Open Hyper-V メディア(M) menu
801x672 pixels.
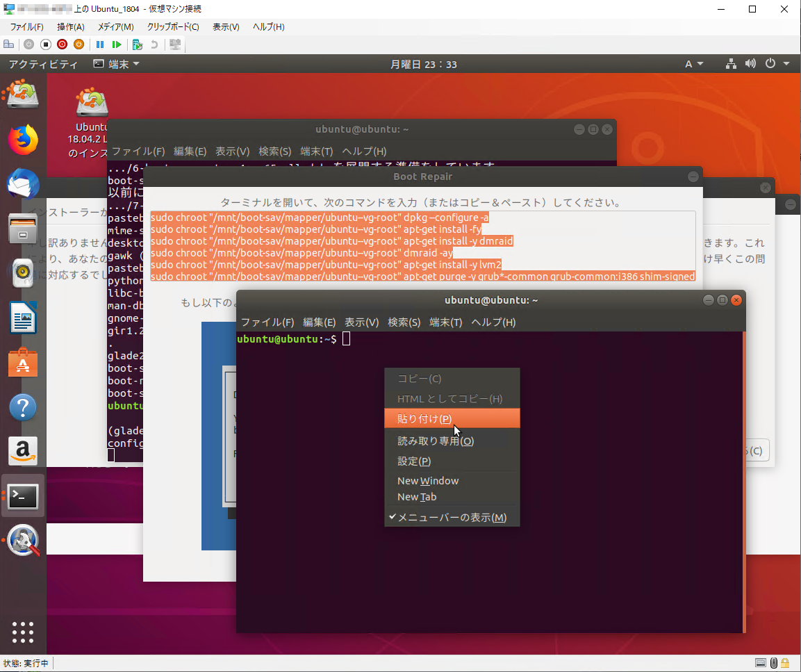pos(115,26)
